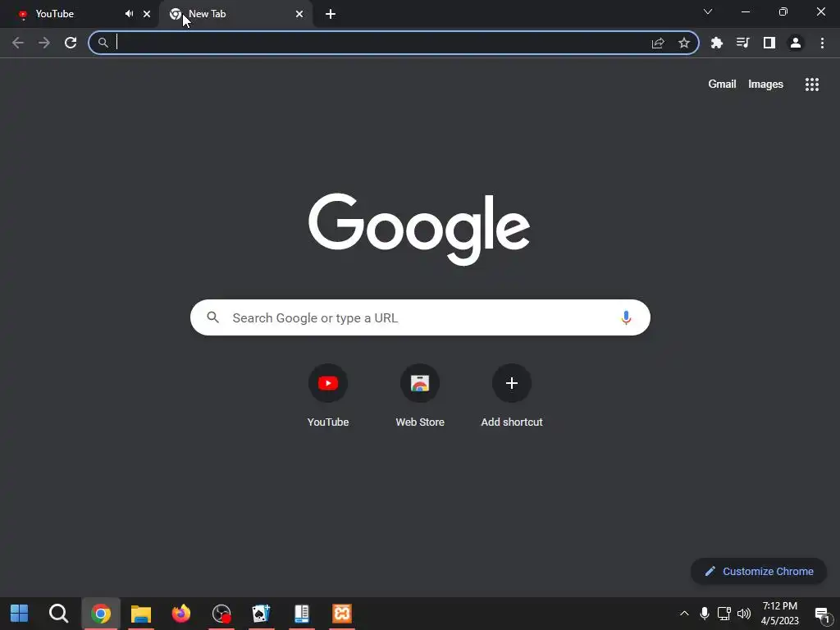Click the forward navigation arrow

[44, 43]
